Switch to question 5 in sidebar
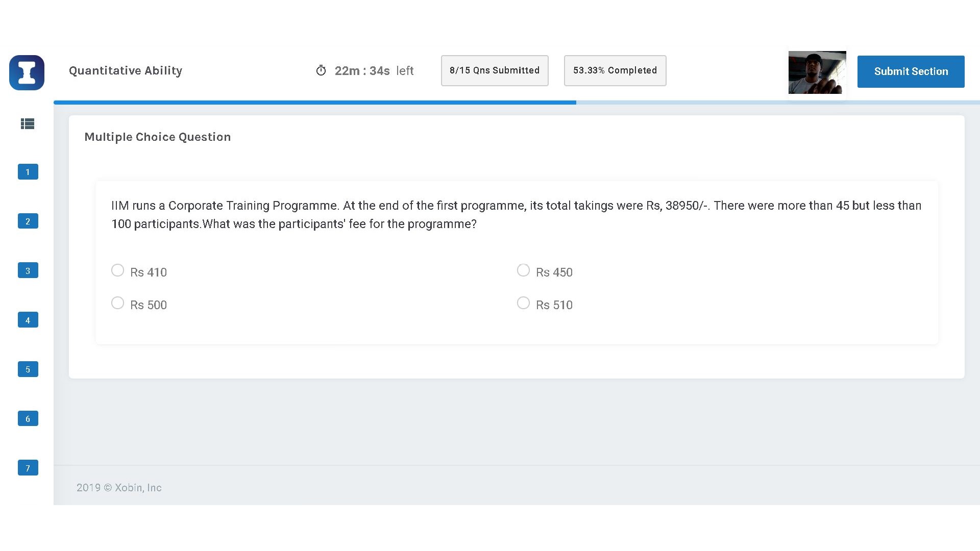Screen dimensions: 980x551 click(28, 369)
